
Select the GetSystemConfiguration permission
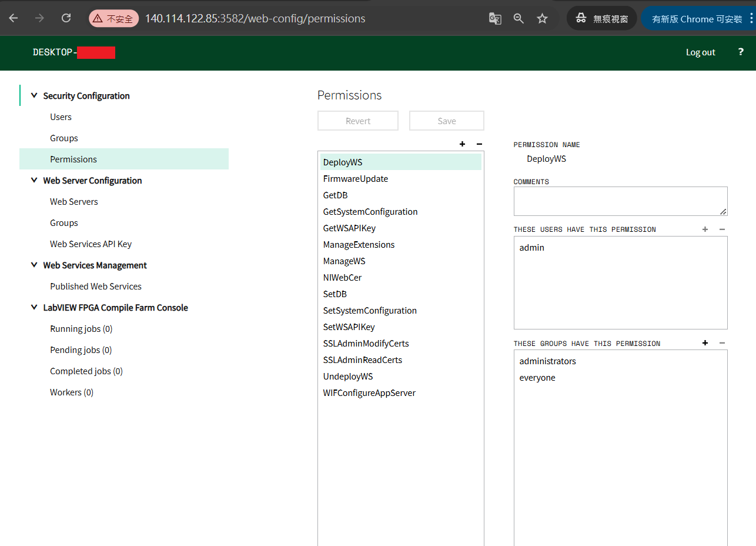click(401, 212)
